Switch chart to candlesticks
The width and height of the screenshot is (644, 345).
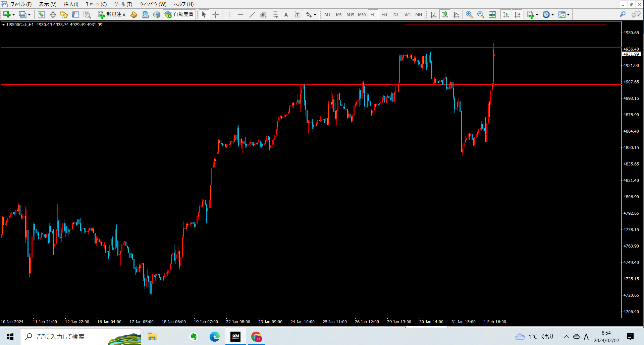tap(445, 14)
